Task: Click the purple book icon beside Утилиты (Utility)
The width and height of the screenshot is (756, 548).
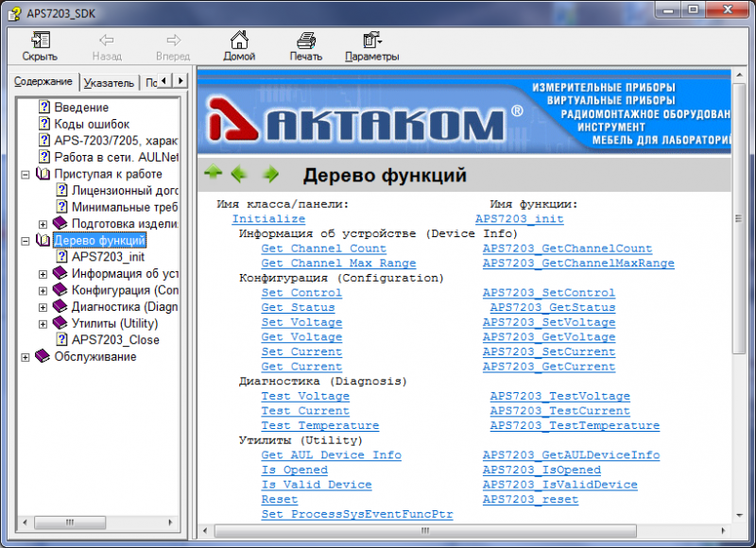Action: (60, 323)
